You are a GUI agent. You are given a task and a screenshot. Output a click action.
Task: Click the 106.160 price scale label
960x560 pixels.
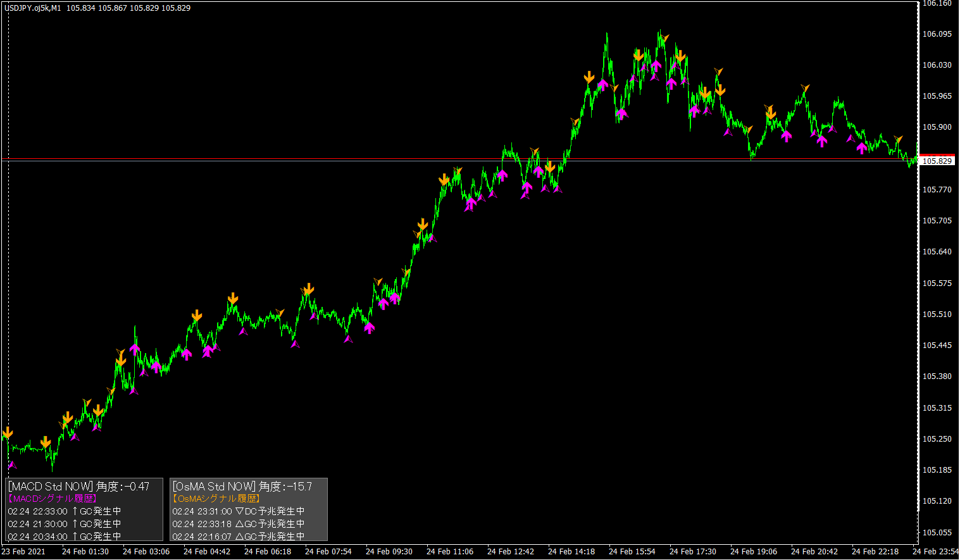pyautogui.click(x=937, y=3)
